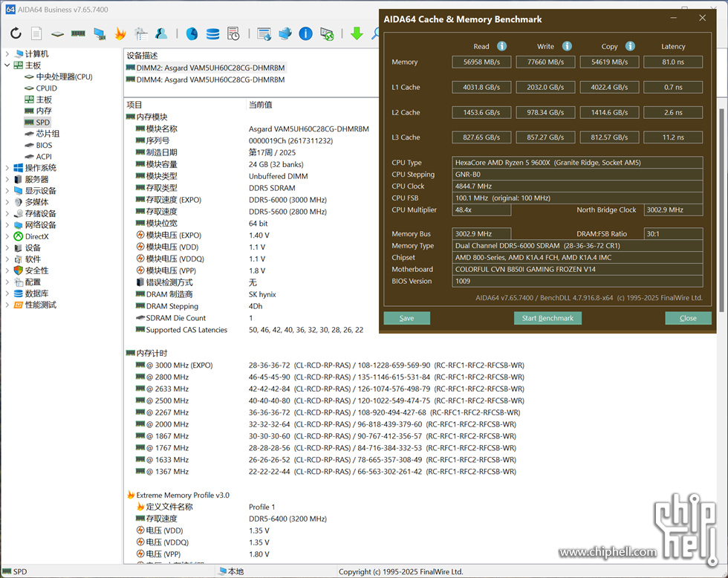
Task: Expand the 多媒体 tree node
Action: tap(7, 202)
